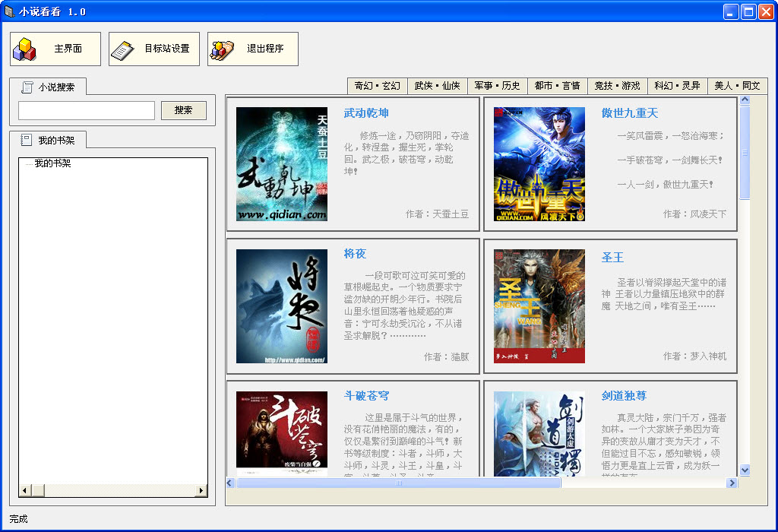Image resolution: width=778 pixels, height=532 pixels.
Task: Click the app icon in title bar
Action: pos(9,11)
